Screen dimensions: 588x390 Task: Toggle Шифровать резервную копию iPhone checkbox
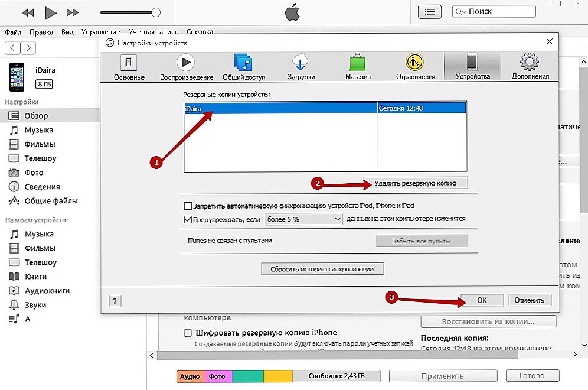188,333
